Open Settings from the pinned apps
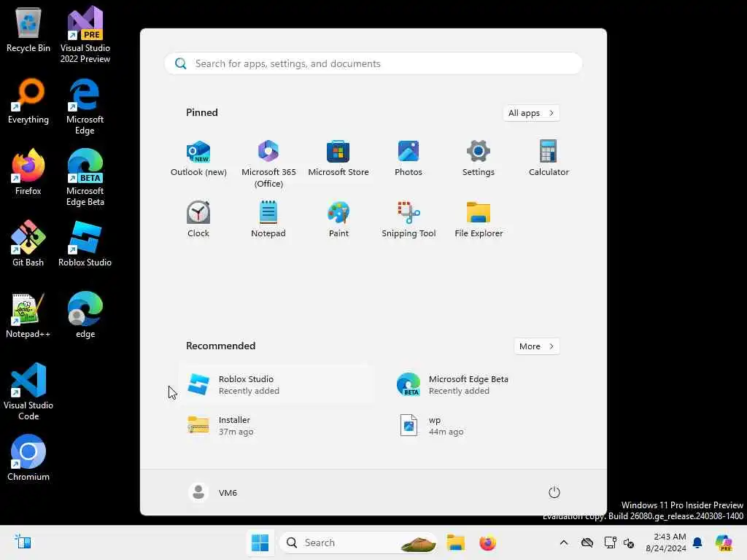 pos(479,158)
